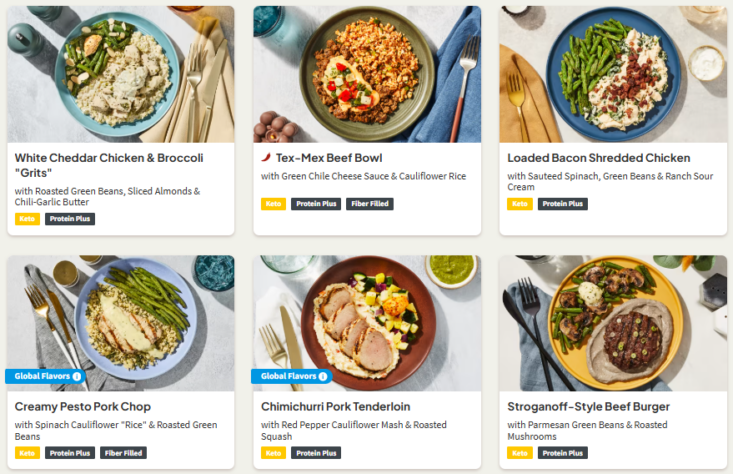Click the Protein Plus tag on Loaded Bacon Shredded Chicken

tap(563, 204)
